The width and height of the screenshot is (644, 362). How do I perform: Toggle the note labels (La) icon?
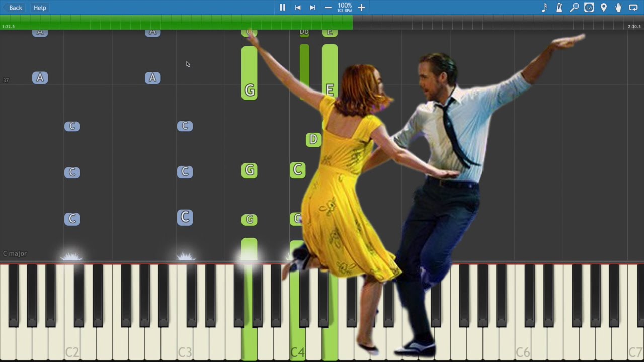[589, 8]
